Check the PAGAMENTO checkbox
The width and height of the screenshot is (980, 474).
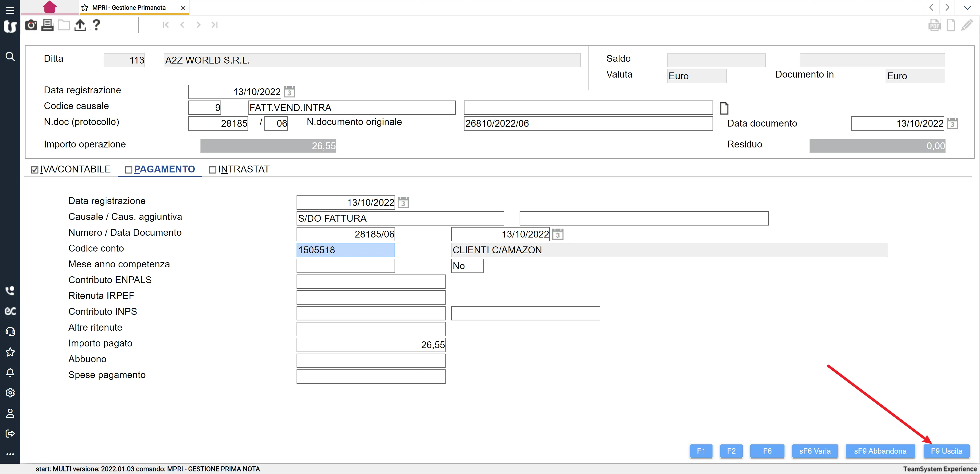coord(129,170)
